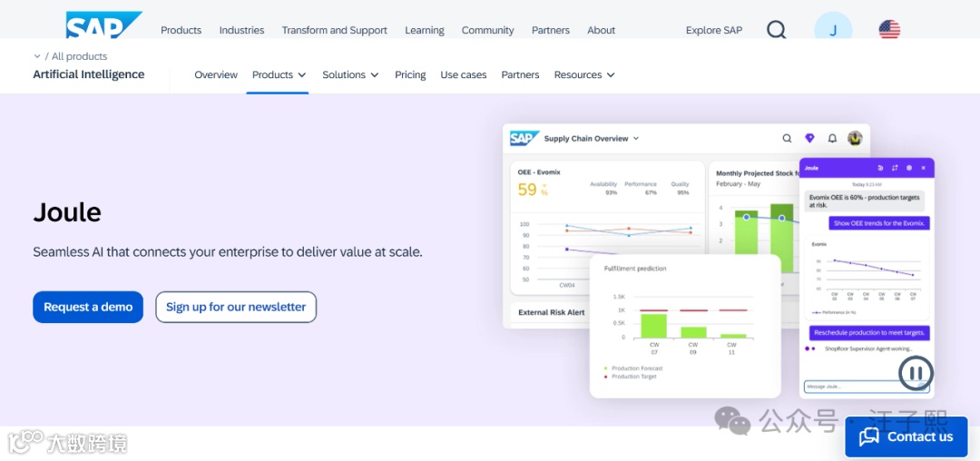Click the search icon in Supply Chain Overview
Image resolution: width=980 pixels, height=461 pixels.
(x=787, y=139)
